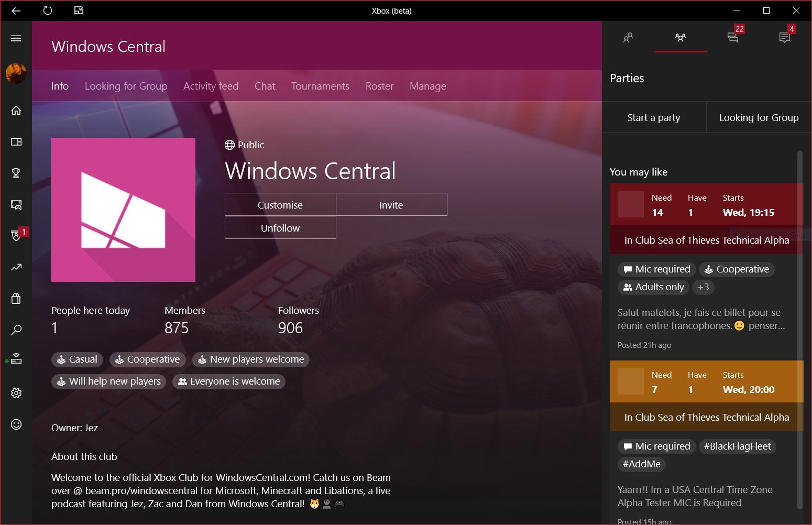Viewport: 812px width, 525px height.
Task: Open My games from the sidebar
Action: (16, 141)
